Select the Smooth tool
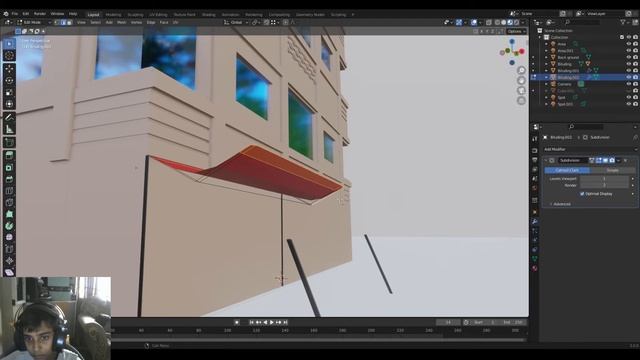 [9, 237]
